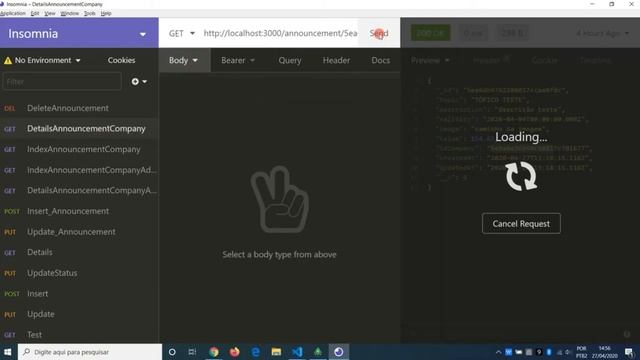
Task: Open the GET method dropdown
Action: coord(182,33)
